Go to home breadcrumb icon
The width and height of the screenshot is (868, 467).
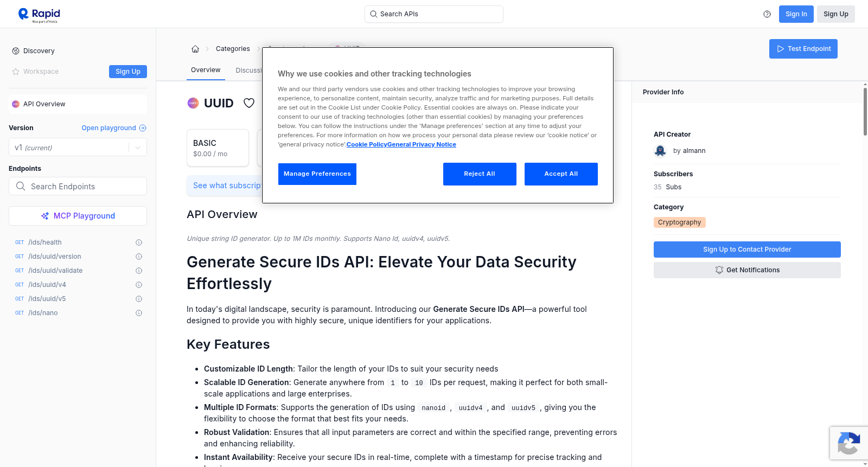195,49
